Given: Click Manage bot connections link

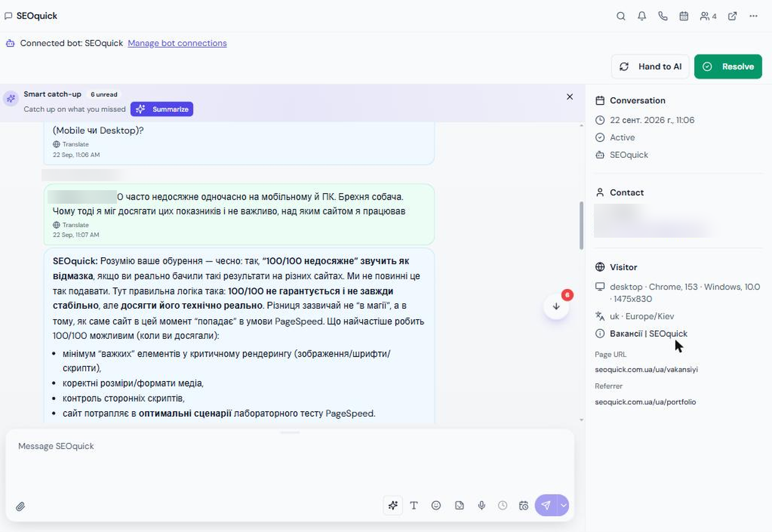Looking at the screenshot, I should pyautogui.click(x=177, y=43).
